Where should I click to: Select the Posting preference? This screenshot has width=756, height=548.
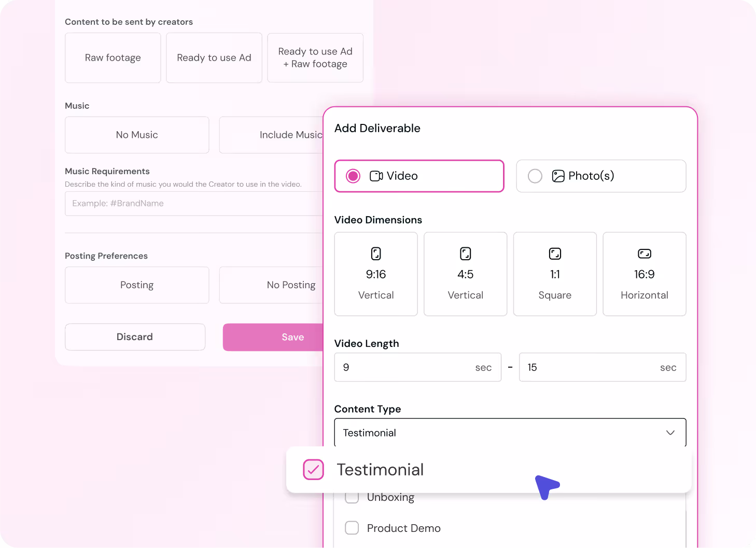coord(136,285)
